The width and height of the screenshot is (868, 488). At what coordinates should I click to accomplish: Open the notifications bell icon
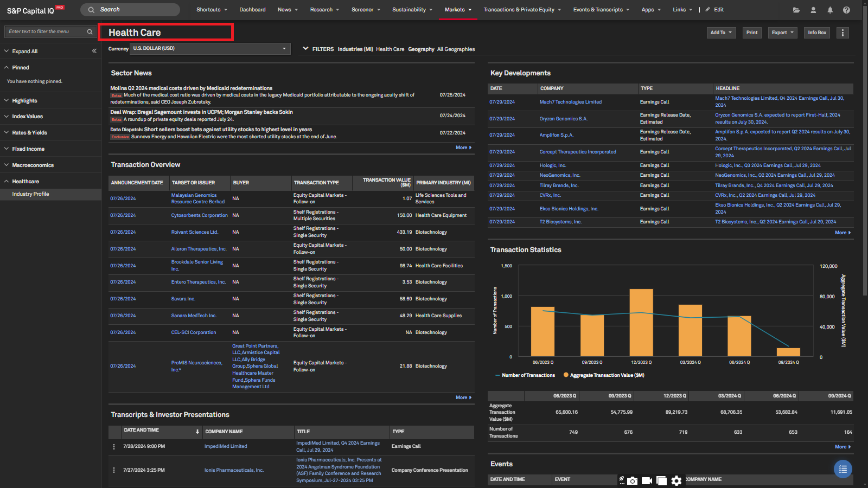[x=830, y=10]
